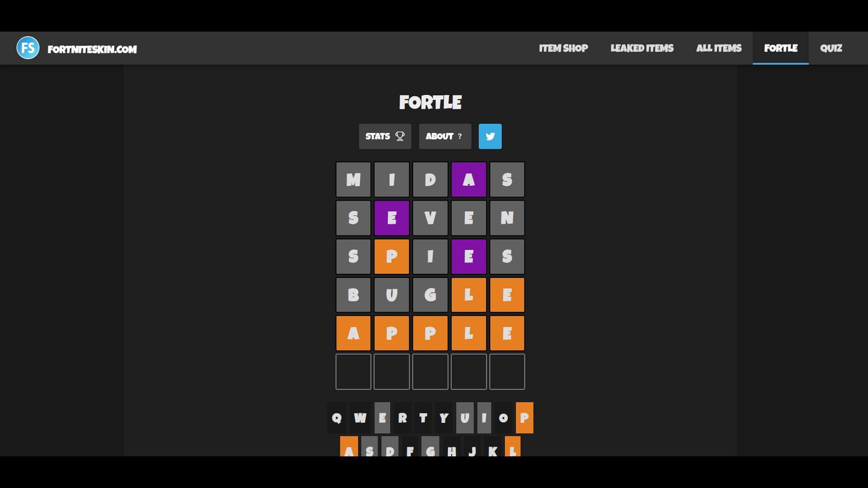Open STATS panel with trophy icon
Image resolution: width=868 pixels, height=488 pixels.
click(x=385, y=136)
